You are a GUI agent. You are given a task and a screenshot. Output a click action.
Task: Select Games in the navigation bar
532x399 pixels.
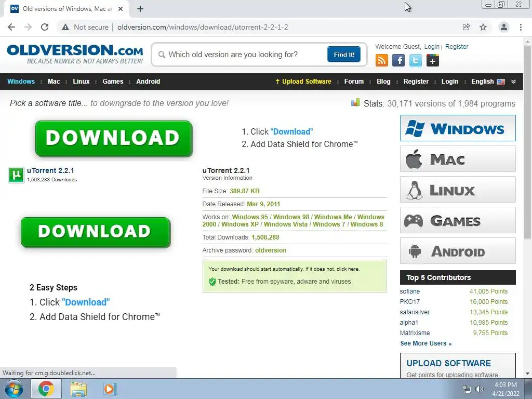pos(113,82)
